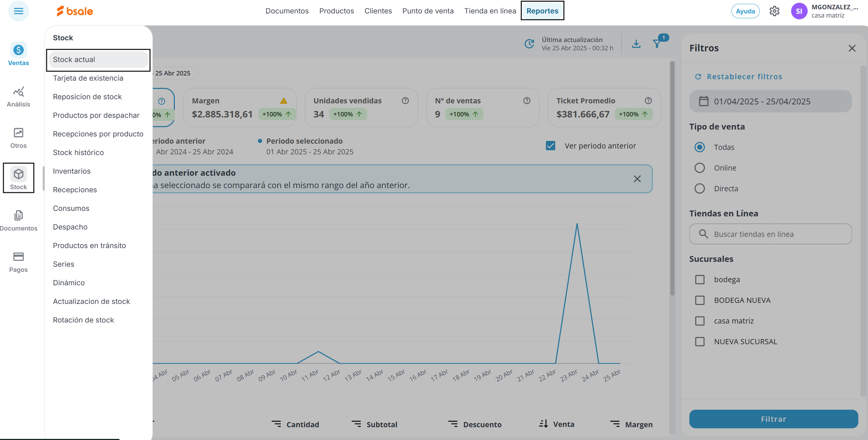Open settings gear icon
The width and height of the screenshot is (868, 440).
pyautogui.click(x=774, y=11)
